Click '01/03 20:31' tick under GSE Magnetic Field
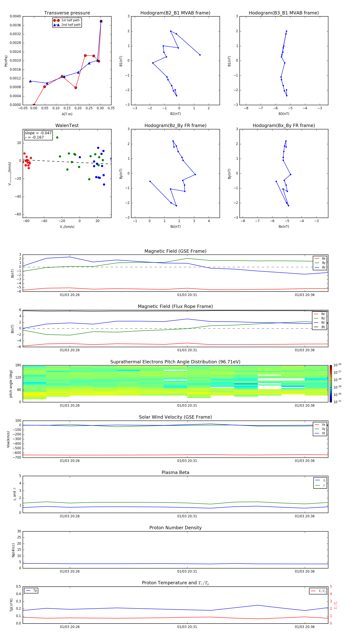This screenshot has width=351, height=644. point(187,295)
